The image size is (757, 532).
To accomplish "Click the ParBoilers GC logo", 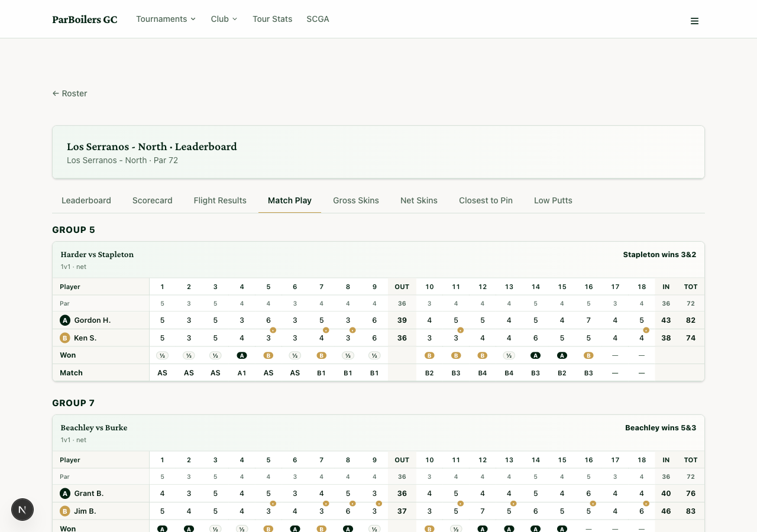I will coord(85,20).
